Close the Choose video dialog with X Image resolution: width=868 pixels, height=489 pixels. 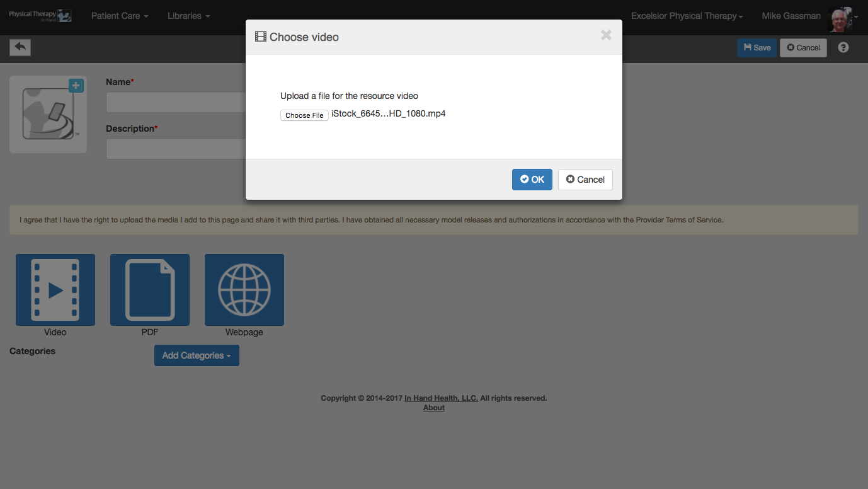pos(606,35)
